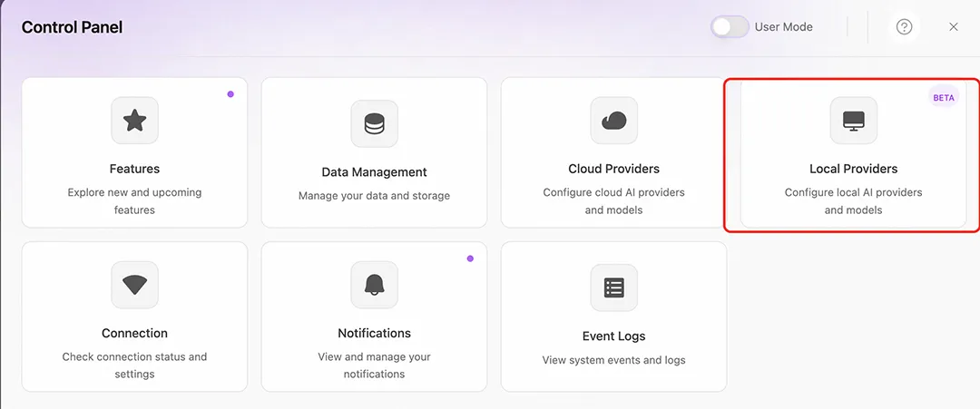
Task: Close the Control Panel
Action: point(954,27)
